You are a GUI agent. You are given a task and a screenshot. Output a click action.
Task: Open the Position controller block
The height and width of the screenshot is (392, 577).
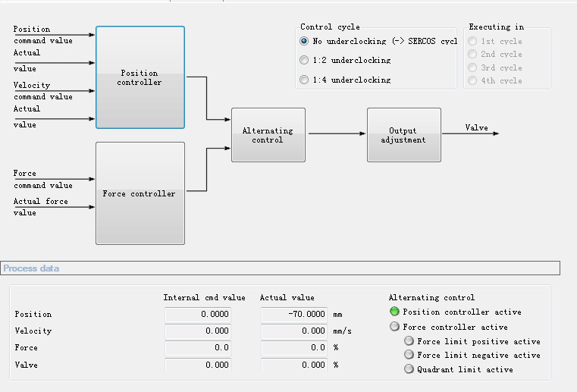pos(140,77)
